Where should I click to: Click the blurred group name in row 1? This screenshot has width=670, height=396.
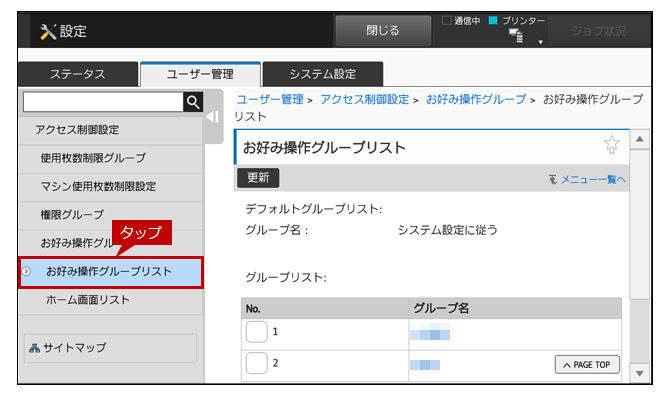[430, 332]
